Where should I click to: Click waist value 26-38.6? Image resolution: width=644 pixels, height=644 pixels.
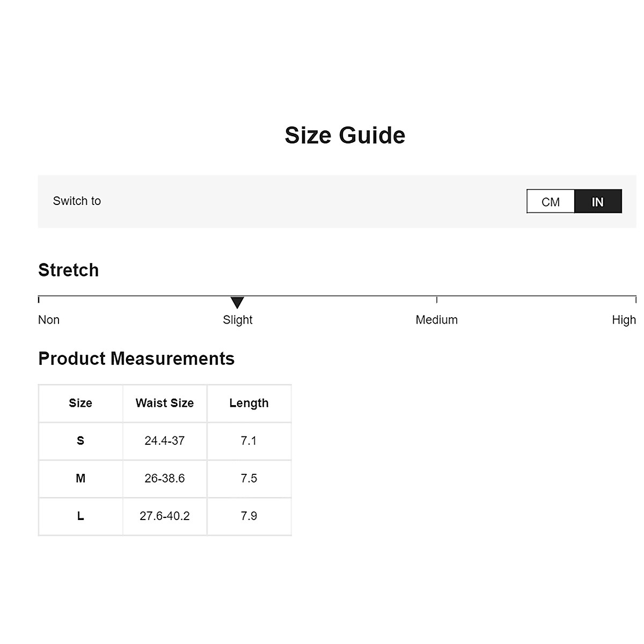[164, 478]
